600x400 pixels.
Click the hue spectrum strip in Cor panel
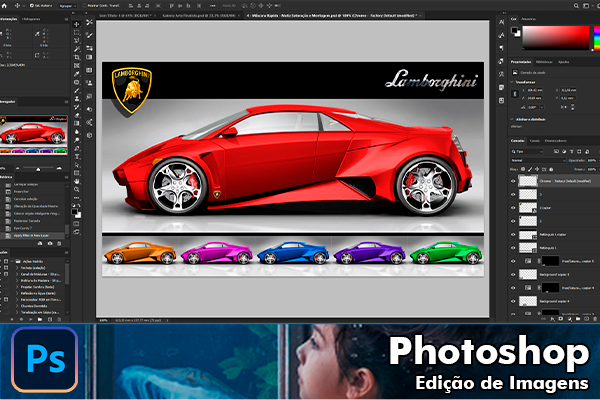(x=597, y=37)
